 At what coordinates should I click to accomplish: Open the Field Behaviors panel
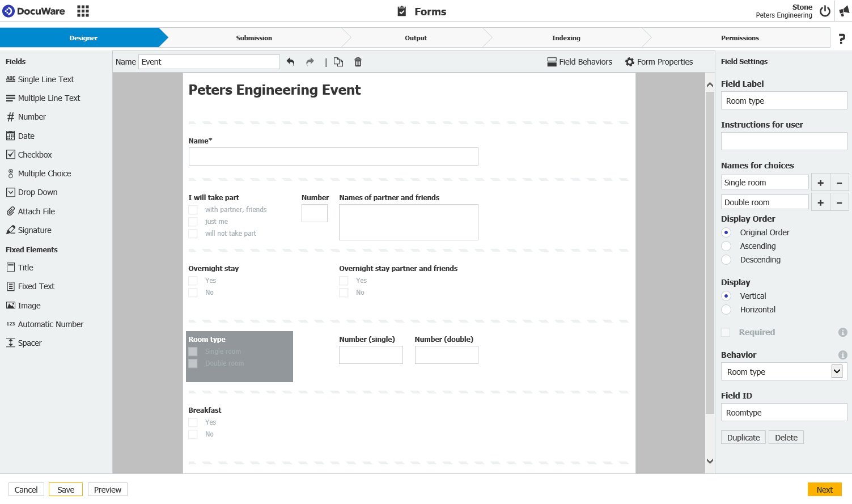click(x=579, y=62)
